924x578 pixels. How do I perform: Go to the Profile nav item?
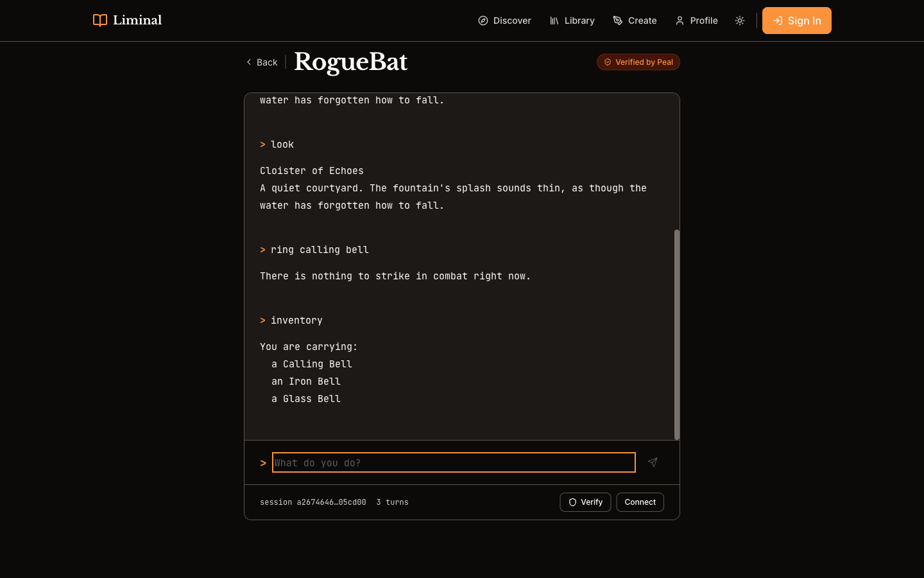696,21
